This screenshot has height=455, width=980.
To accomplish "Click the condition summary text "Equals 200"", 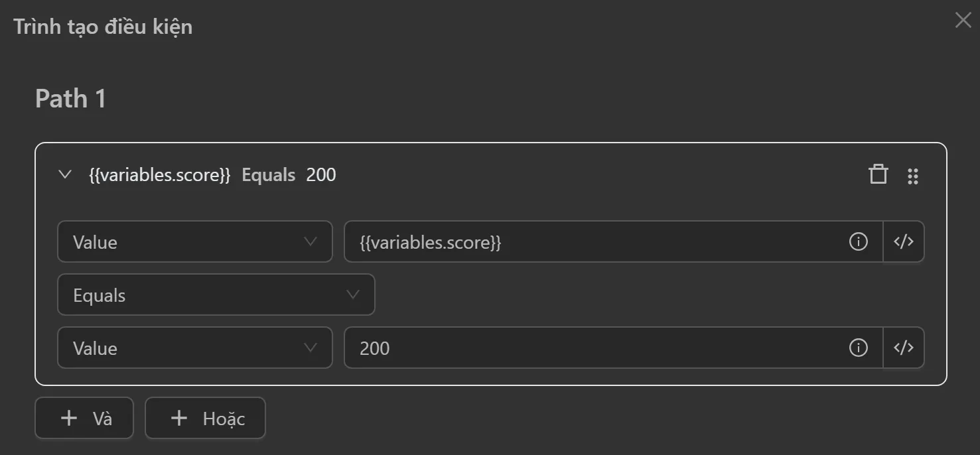I will pyautogui.click(x=289, y=175).
